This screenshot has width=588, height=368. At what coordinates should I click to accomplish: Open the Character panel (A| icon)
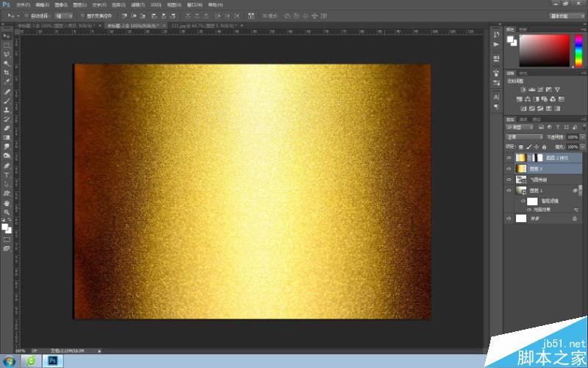(x=496, y=97)
